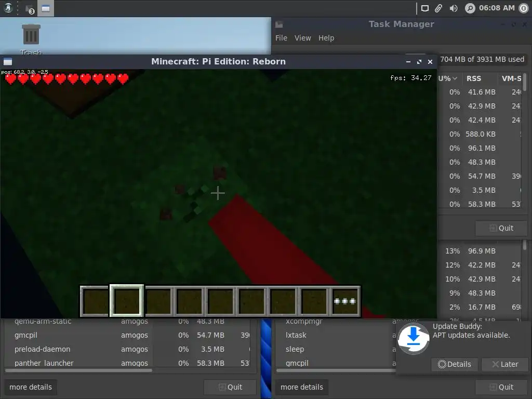Viewport: 532px width, 399px height.
Task: Click the clock showing 06:08 AM
Action: 497,8
